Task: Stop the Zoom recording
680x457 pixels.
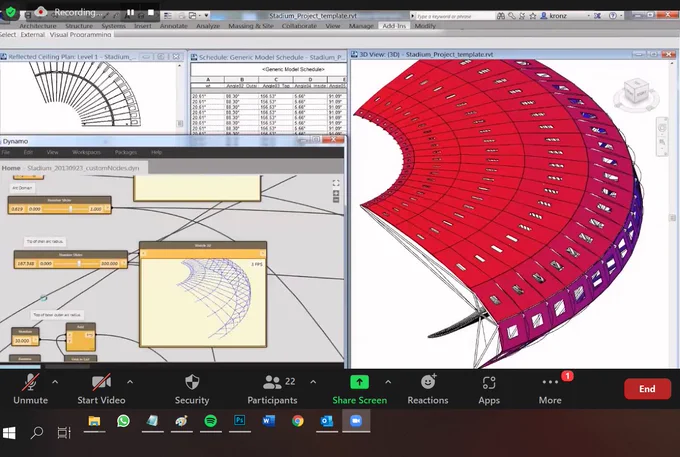Action: tap(151, 13)
